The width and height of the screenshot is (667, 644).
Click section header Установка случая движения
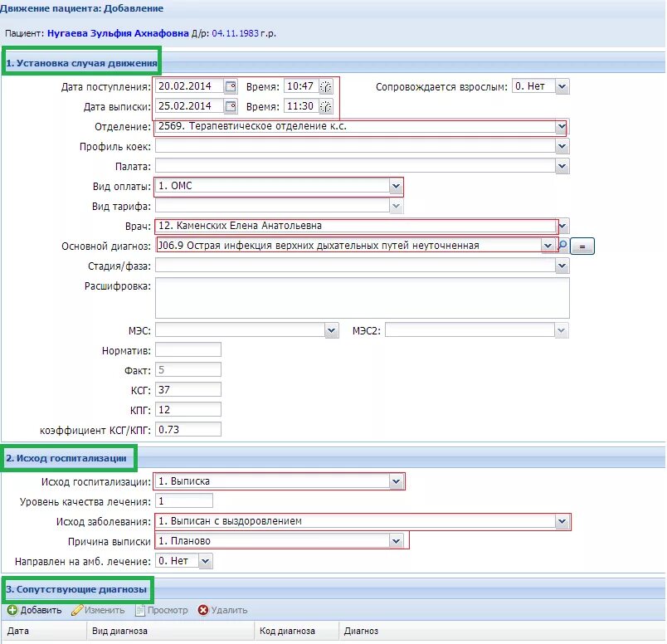pos(81,63)
